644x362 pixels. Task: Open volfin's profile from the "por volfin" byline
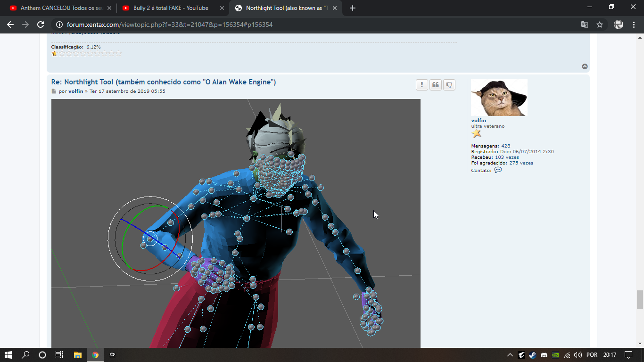click(75, 91)
